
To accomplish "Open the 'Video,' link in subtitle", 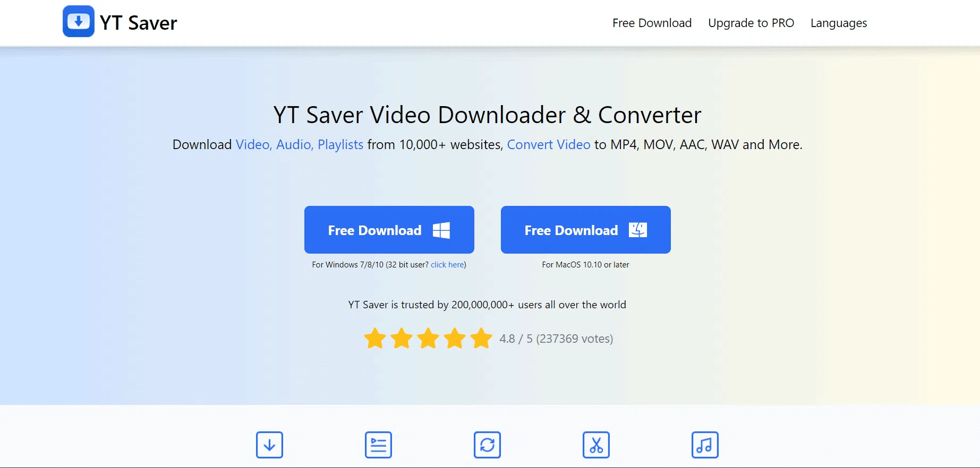I will (254, 144).
